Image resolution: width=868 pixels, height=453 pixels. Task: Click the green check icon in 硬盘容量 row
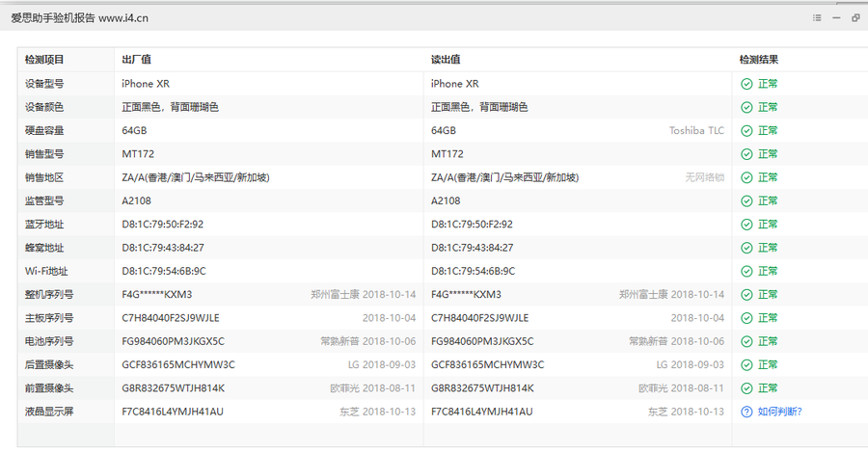click(x=746, y=130)
